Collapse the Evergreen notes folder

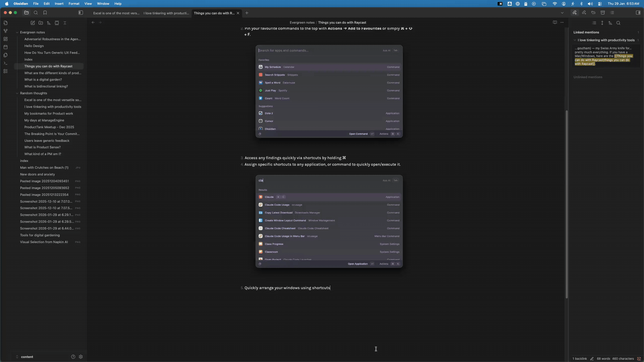17,33
